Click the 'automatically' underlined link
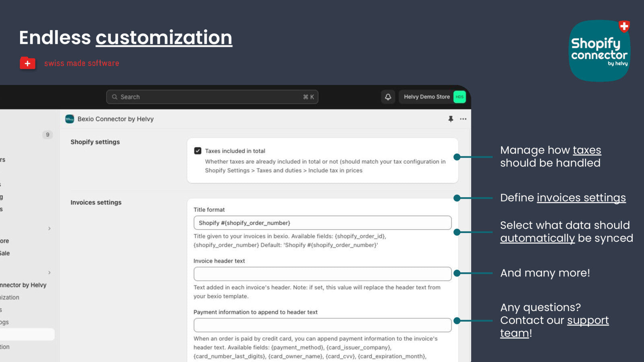The height and width of the screenshot is (362, 644). coord(537,238)
